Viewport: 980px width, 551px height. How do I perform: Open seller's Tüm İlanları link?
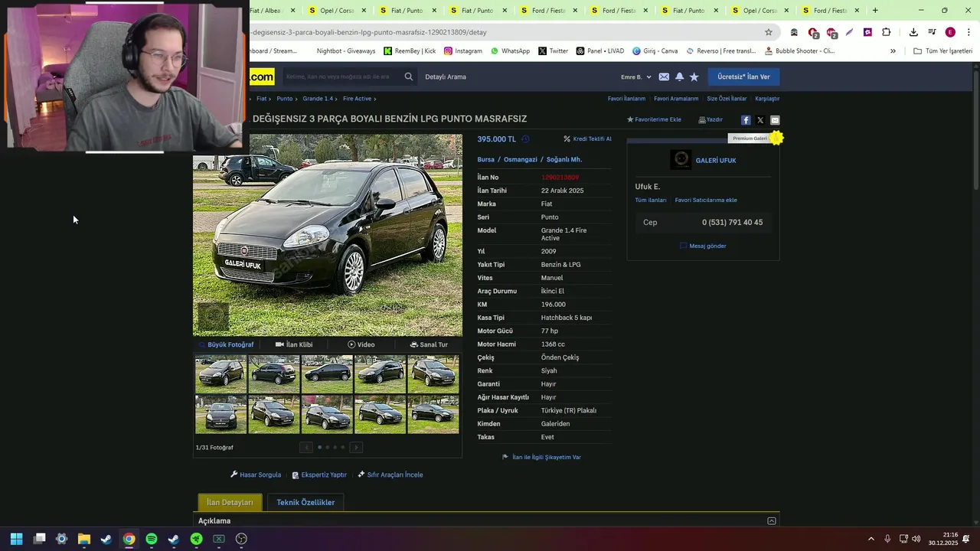point(651,201)
